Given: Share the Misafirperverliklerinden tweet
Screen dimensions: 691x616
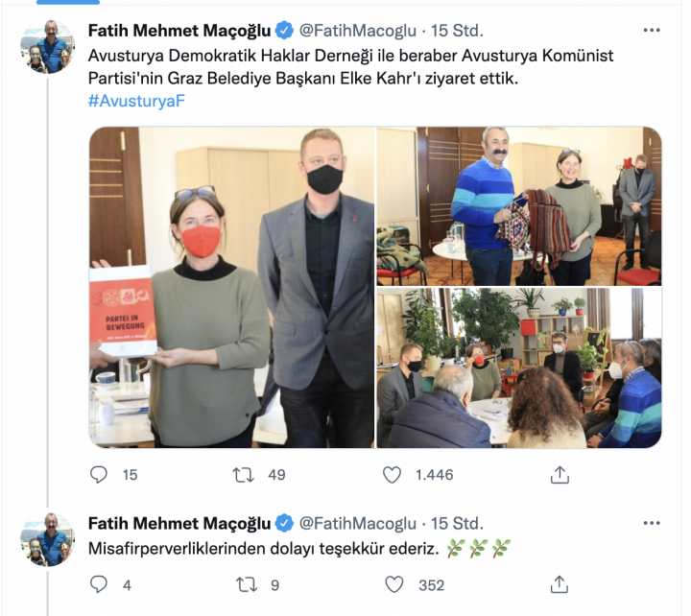Looking at the screenshot, I should pyautogui.click(x=560, y=584).
